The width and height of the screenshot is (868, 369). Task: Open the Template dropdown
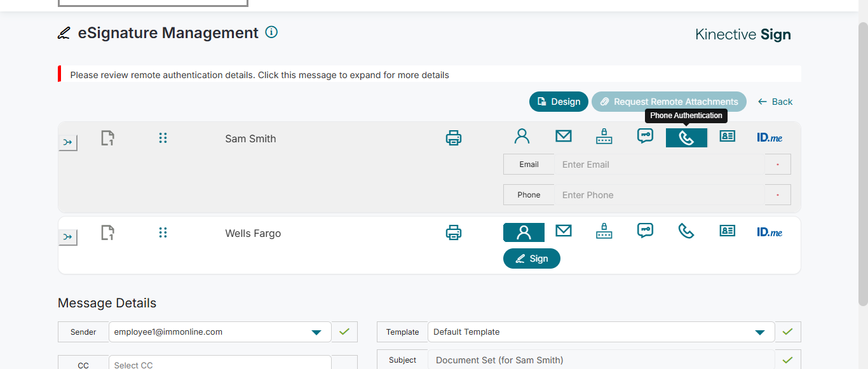coord(759,332)
